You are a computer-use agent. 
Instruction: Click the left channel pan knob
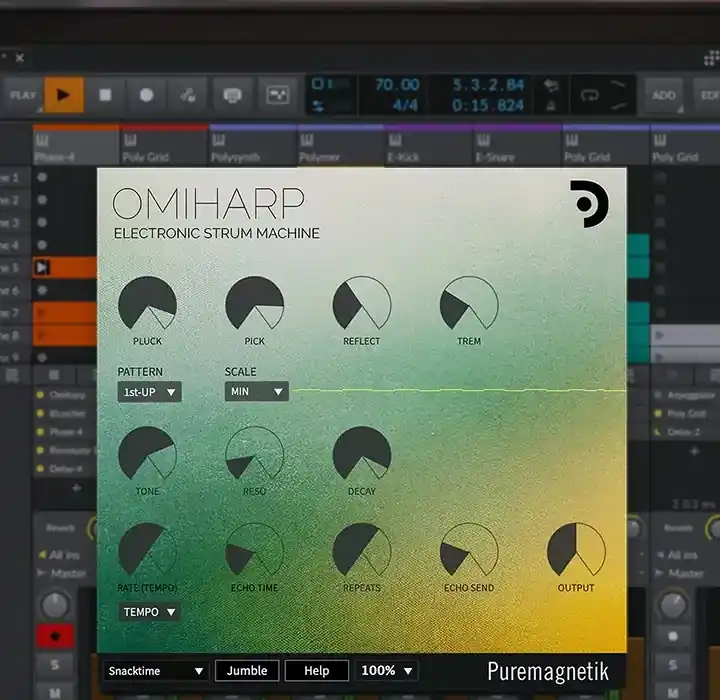55,605
